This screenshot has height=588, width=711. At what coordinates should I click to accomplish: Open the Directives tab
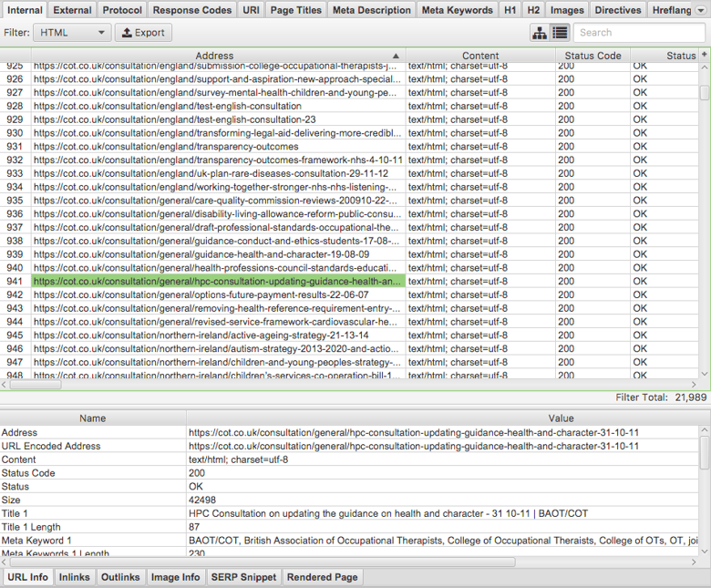(618, 10)
